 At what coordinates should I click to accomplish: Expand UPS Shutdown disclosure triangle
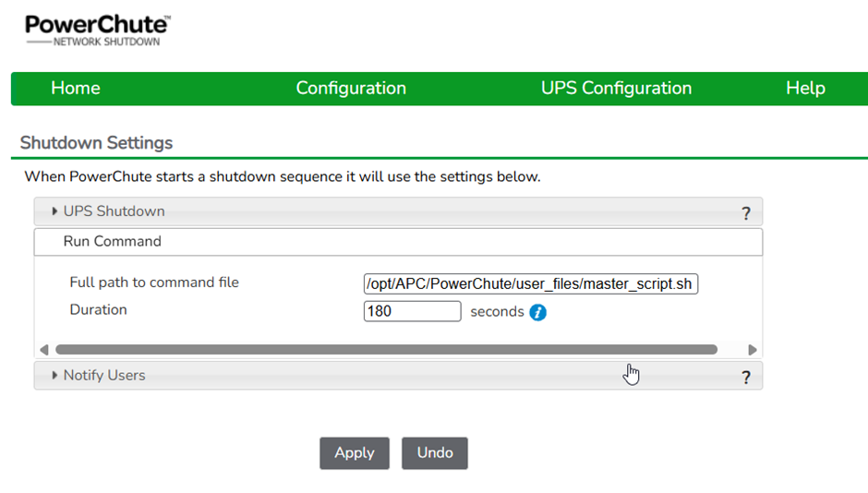(x=54, y=210)
